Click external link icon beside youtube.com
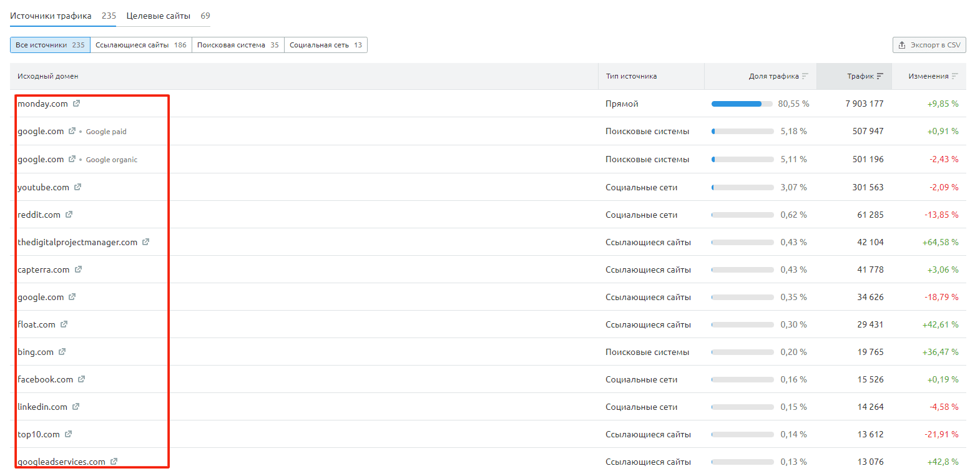The width and height of the screenshot is (980, 471). click(x=77, y=187)
